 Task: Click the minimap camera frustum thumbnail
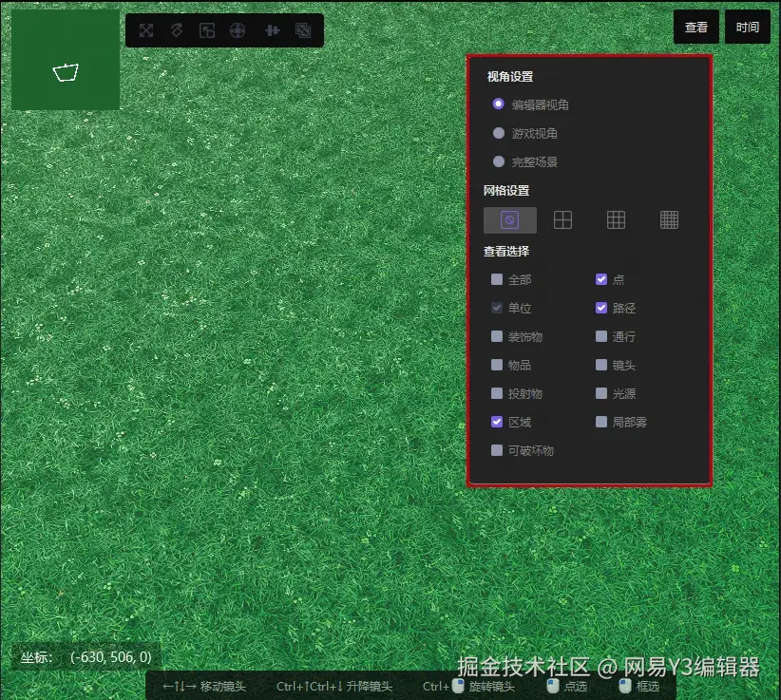[x=66, y=60]
